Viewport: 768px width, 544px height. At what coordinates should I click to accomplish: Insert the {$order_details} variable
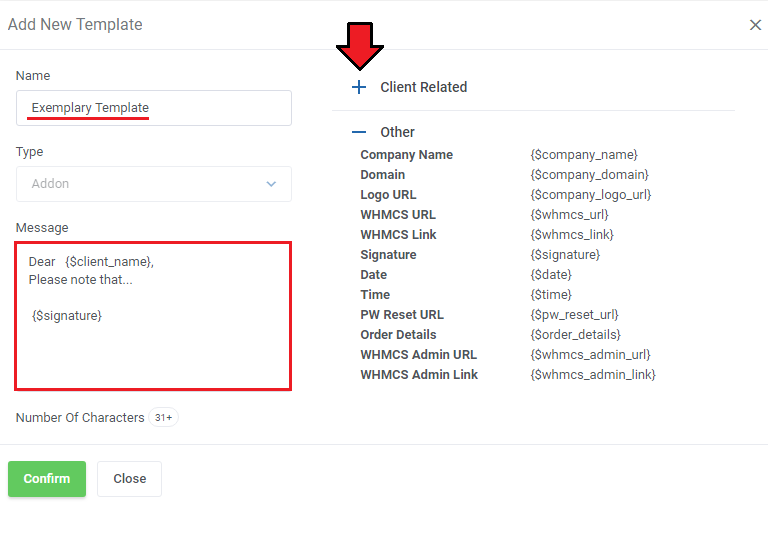click(x=575, y=335)
